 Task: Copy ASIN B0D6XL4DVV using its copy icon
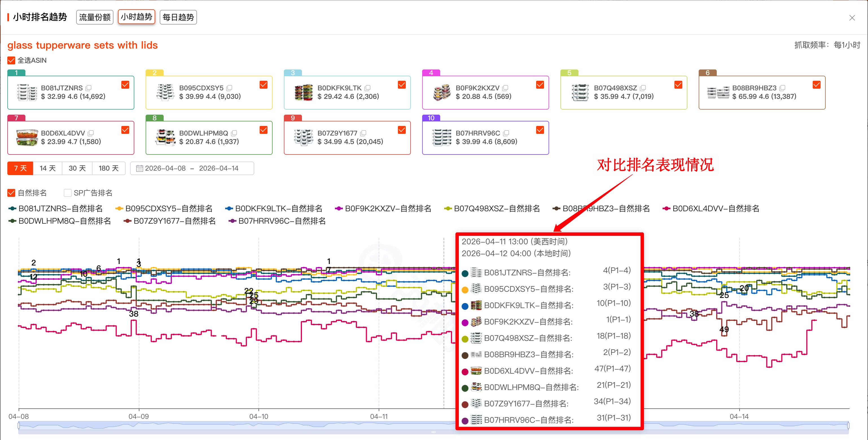click(x=91, y=133)
